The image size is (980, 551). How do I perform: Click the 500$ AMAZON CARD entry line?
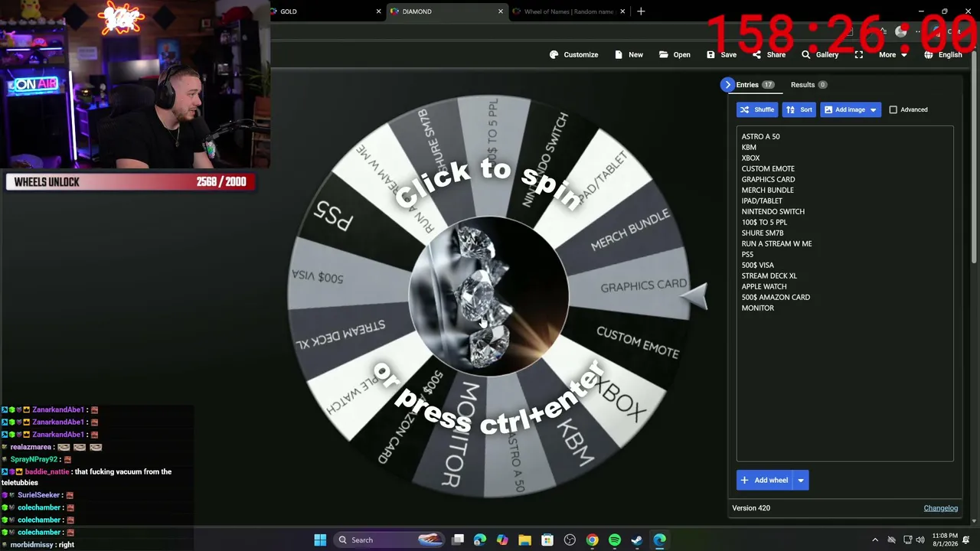pyautogui.click(x=776, y=297)
